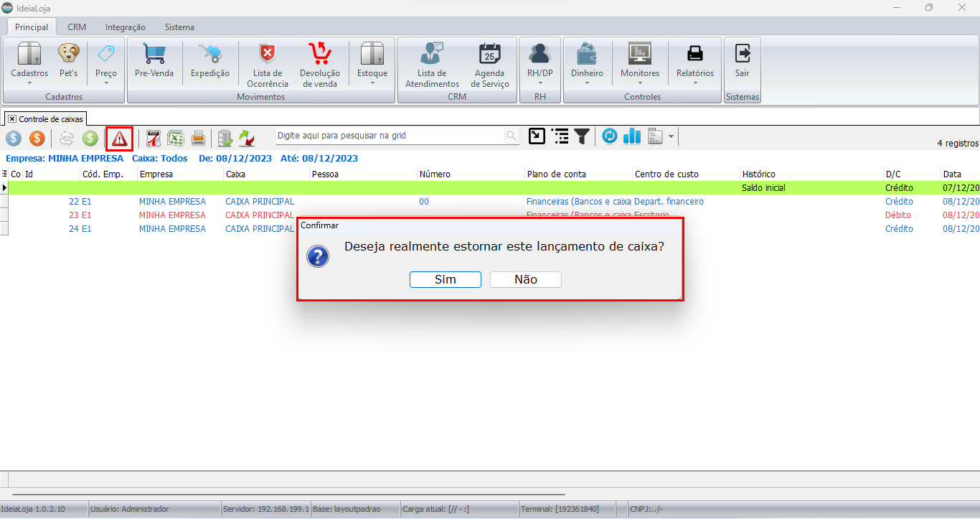The height and width of the screenshot is (519, 980).
Task: Click the printer icon in toolbar
Action: (198, 138)
